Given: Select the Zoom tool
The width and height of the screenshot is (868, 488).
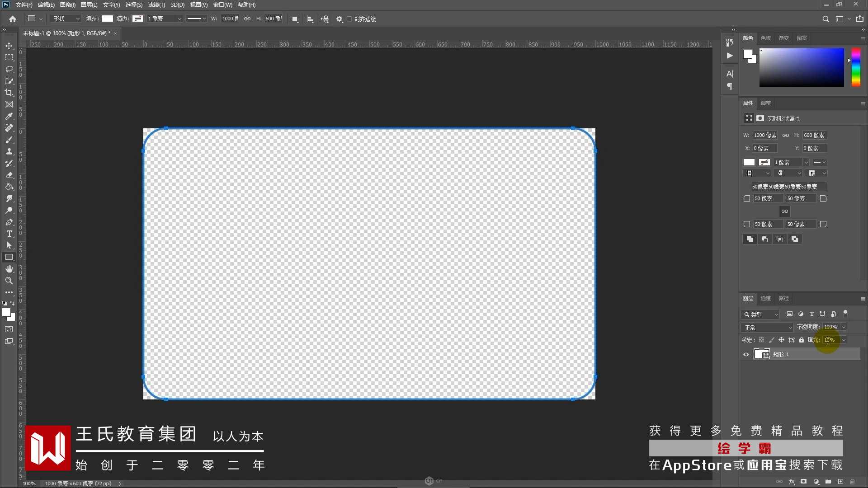Looking at the screenshot, I should click(9, 281).
